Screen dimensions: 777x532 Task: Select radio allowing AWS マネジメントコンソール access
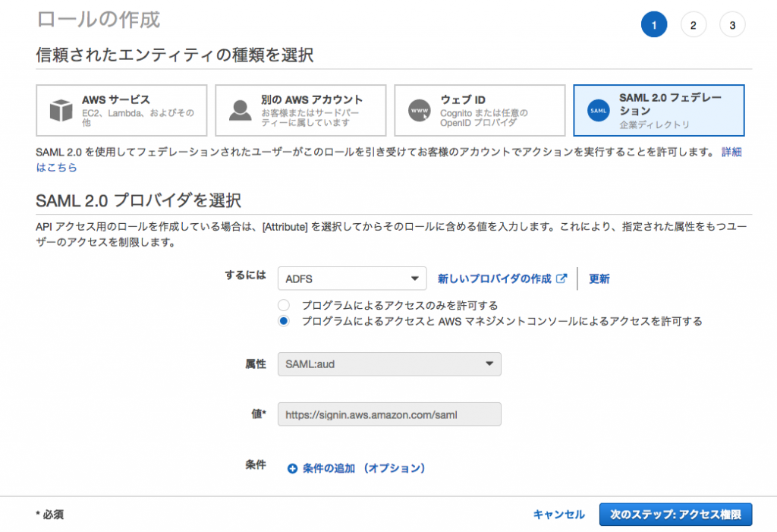(284, 321)
